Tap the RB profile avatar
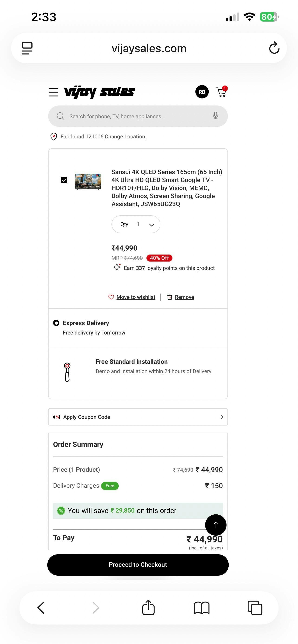298x644 pixels. [x=202, y=92]
